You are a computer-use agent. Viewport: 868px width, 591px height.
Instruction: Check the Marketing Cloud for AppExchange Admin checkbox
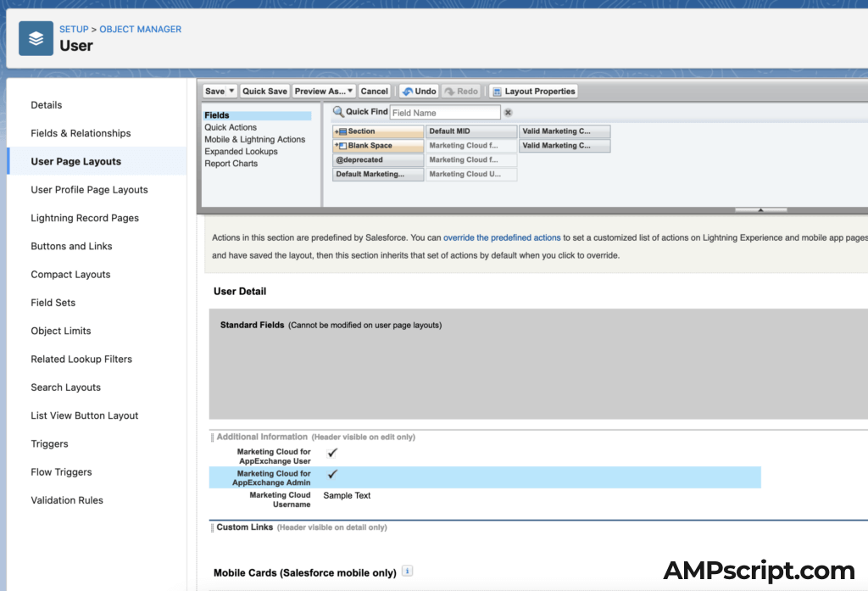pyautogui.click(x=331, y=474)
